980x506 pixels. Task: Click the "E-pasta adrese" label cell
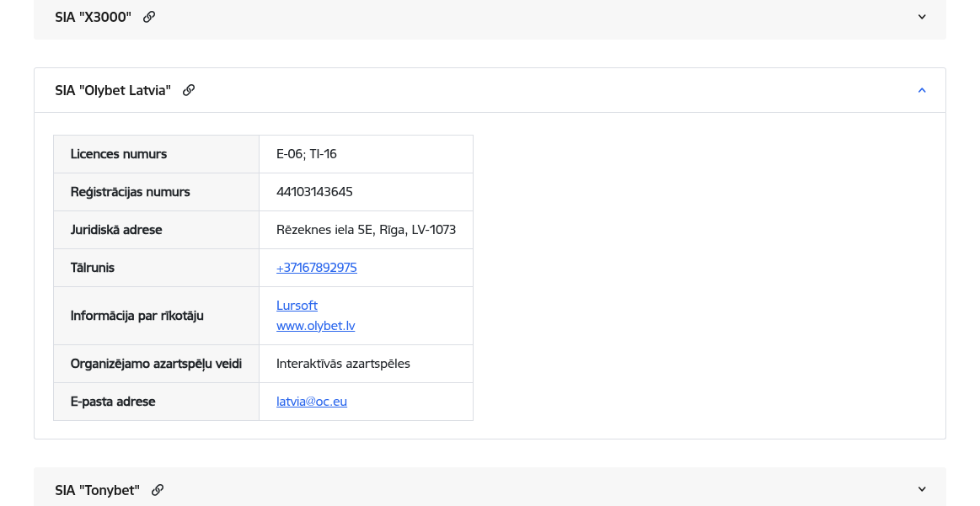156,402
